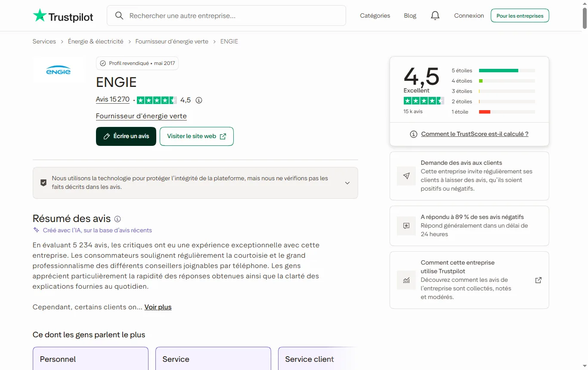Click the verified check icon in Profil revendiqué
This screenshot has width=588, height=370.
pos(103,63)
